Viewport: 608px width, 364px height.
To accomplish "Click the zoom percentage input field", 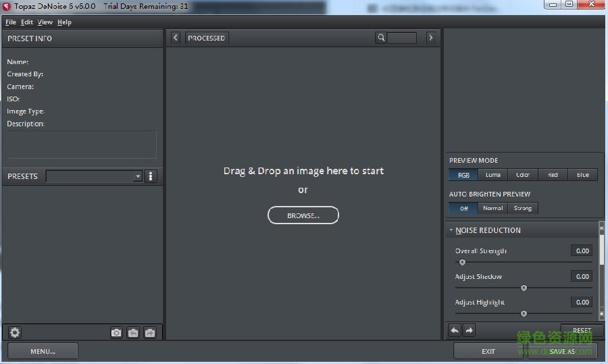I will click(x=402, y=38).
